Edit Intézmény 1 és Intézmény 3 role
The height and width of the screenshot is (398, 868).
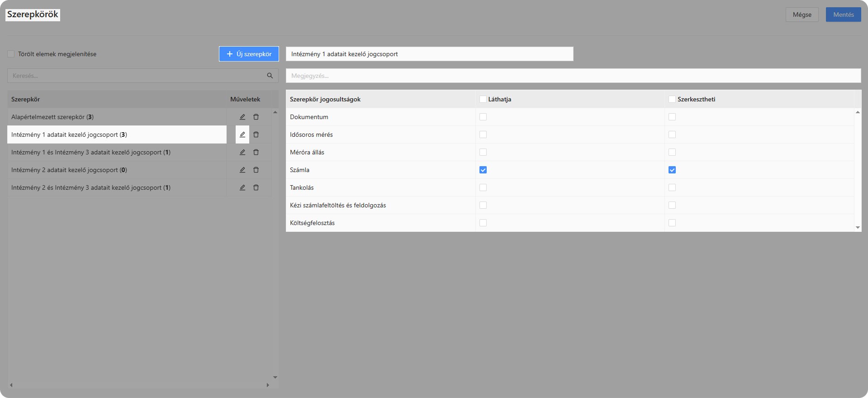click(x=242, y=152)
